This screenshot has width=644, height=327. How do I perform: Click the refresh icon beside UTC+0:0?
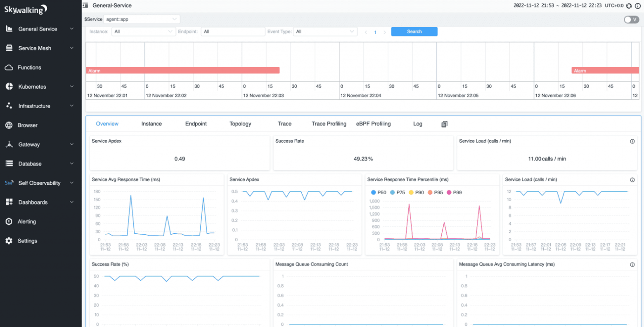[x=629, y=6]
